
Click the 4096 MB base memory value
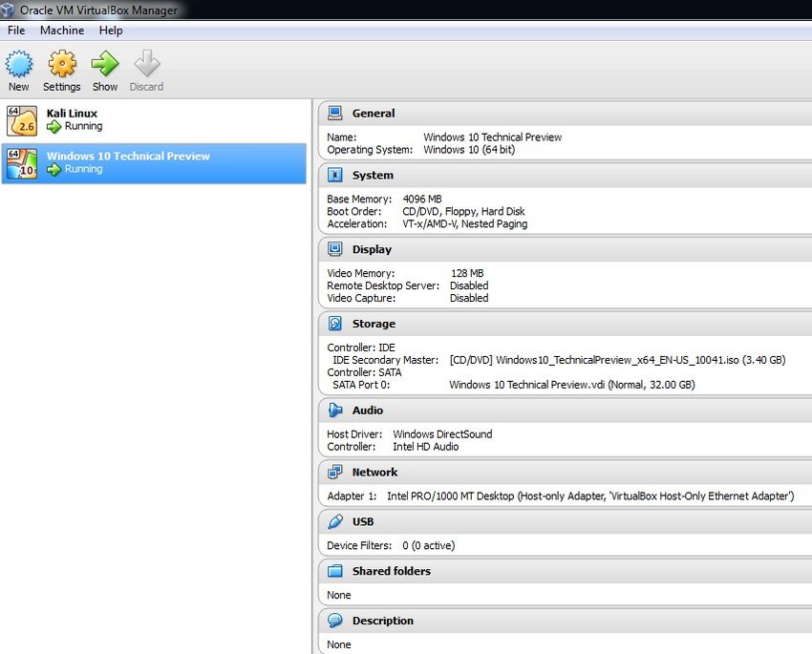422,200
